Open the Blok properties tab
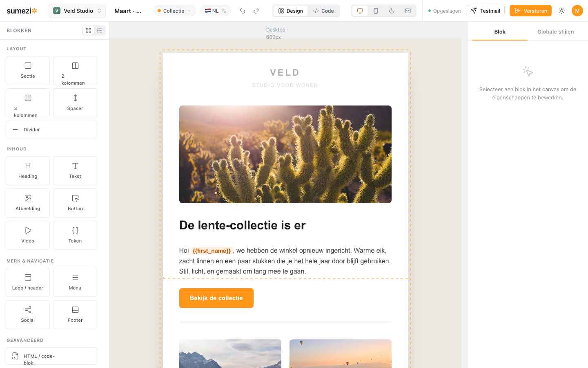The image size is (588, 368). tap(500, 31)
